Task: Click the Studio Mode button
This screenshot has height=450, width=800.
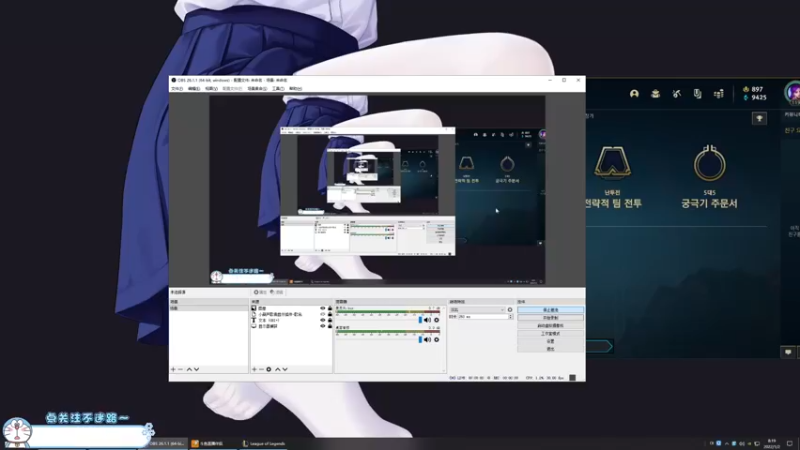Action: 551,333
